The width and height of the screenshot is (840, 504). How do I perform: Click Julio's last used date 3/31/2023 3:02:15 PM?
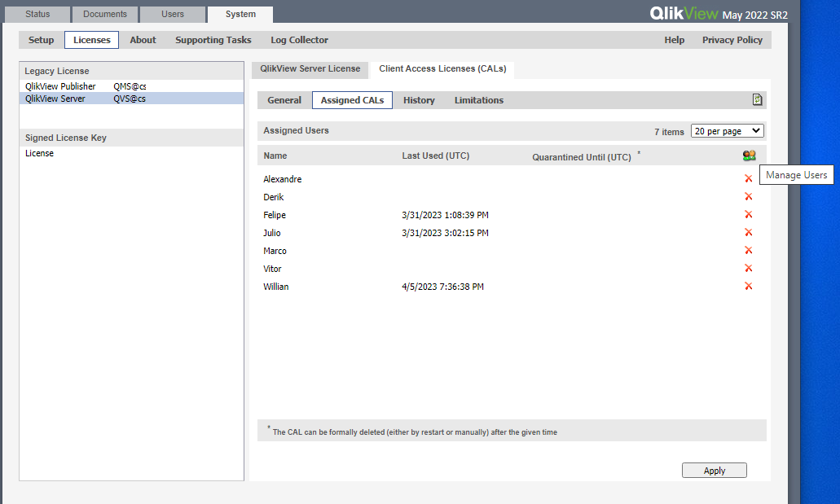point(445,233)
